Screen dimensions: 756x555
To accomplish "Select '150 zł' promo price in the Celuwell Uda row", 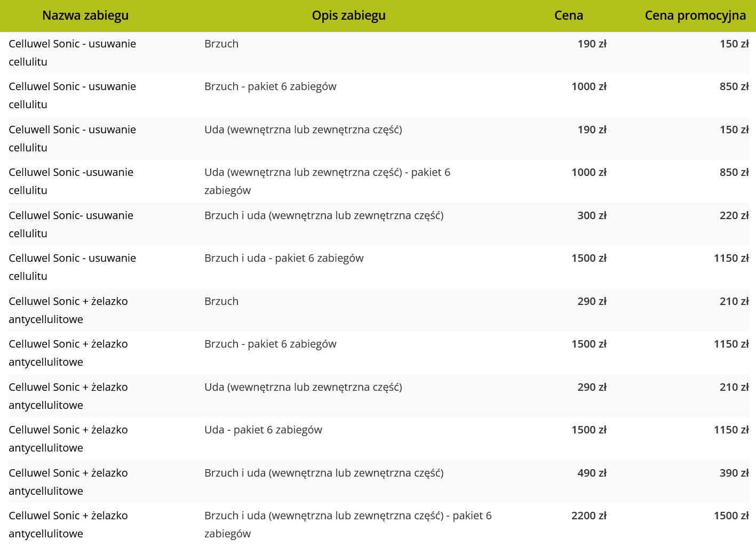I will [734, 130].
